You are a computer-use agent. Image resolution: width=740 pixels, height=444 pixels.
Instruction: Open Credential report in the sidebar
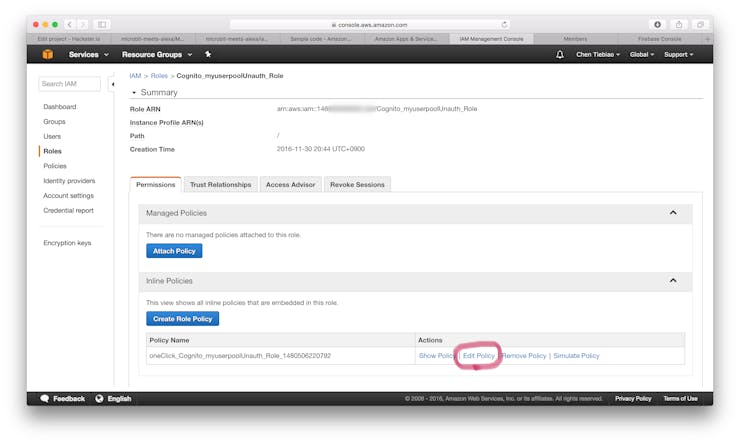pos(68,210)
